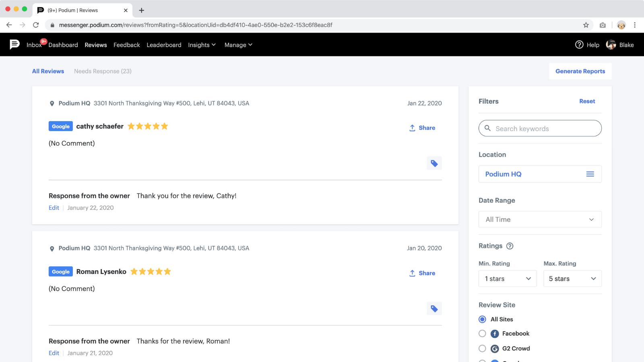The image size is (644, 362).
Task: Focus the Search keywords field
Action: tap(540, 128)
